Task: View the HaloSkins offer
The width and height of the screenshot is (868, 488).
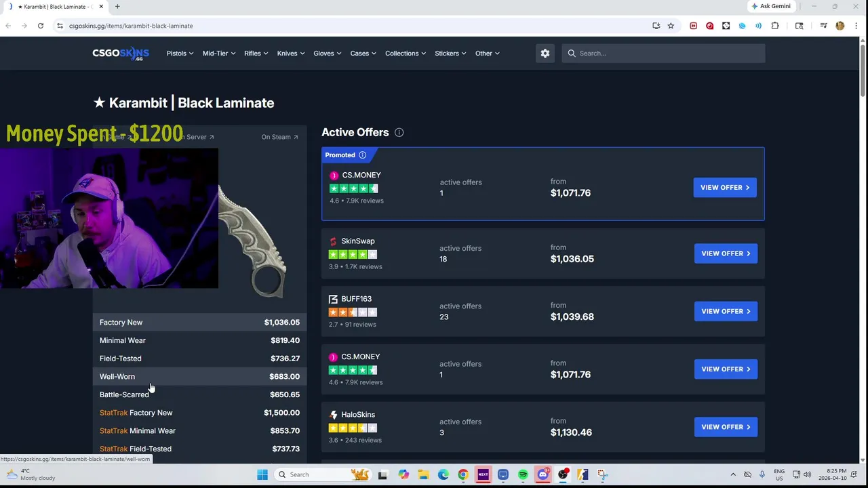Action: [x=726, y=427]
